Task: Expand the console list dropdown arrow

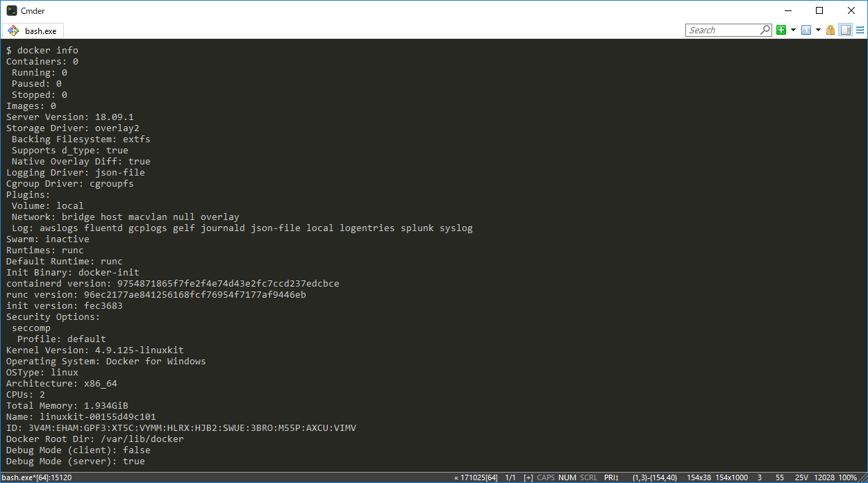Action: pyautogui.click(x=818, y=30)
